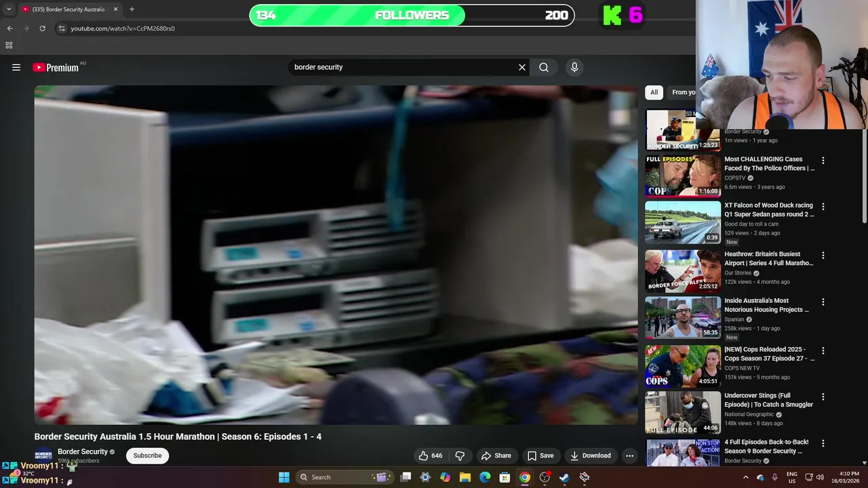
Task: Save the video to a playlist
Action: pyautogui.click(x=540, y=455)
